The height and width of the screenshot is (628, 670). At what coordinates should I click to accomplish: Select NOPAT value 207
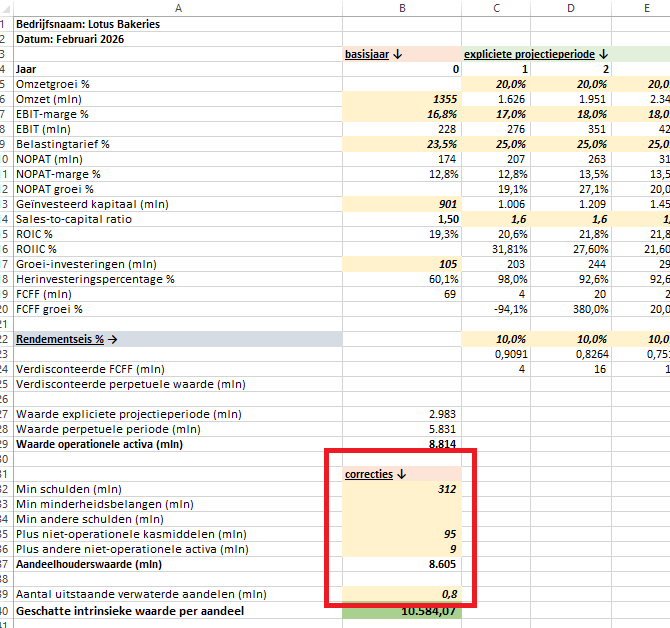coord(496,159)
